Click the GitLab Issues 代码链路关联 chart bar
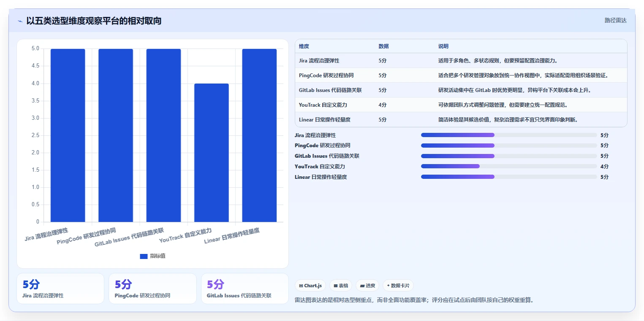The width and height of the screenshot is (644, 321). click(x=163, y=135)
